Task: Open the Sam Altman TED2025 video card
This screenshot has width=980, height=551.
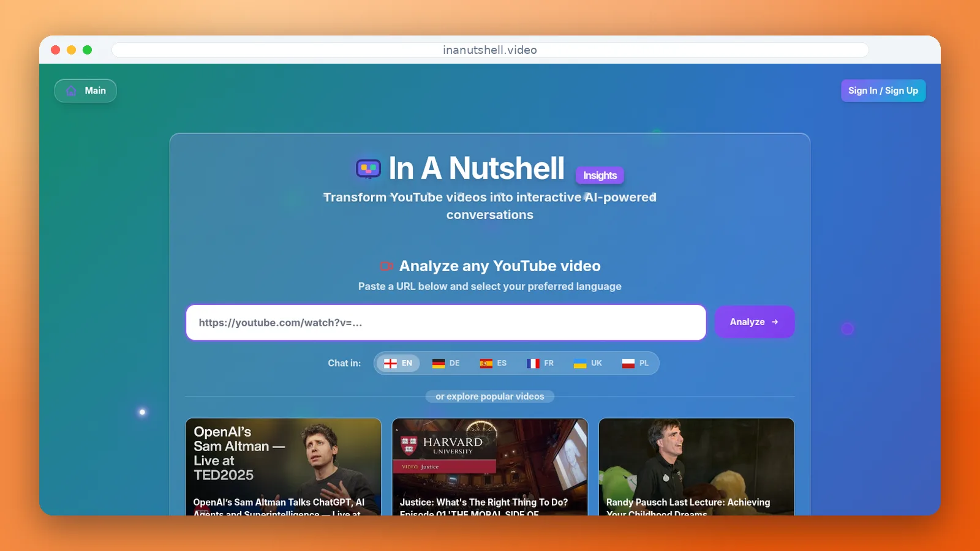Action: tap(283, 467)
